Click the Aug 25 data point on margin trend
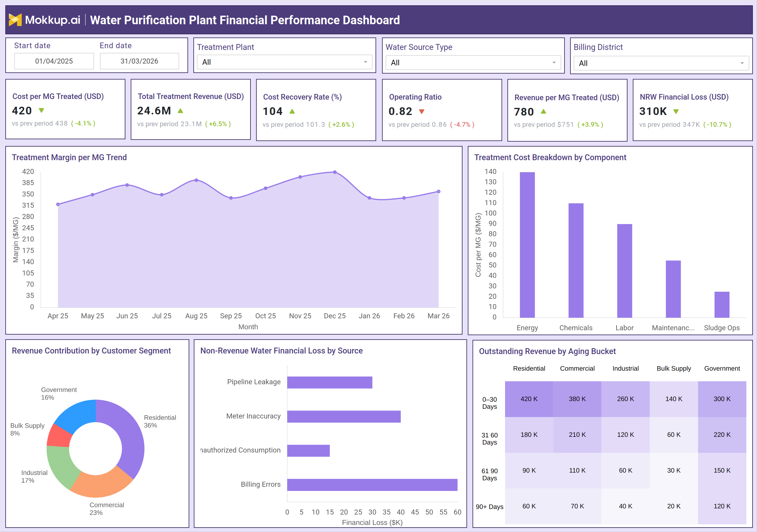The width and height of the screenshot is (757, 532). tap(196, 180)
